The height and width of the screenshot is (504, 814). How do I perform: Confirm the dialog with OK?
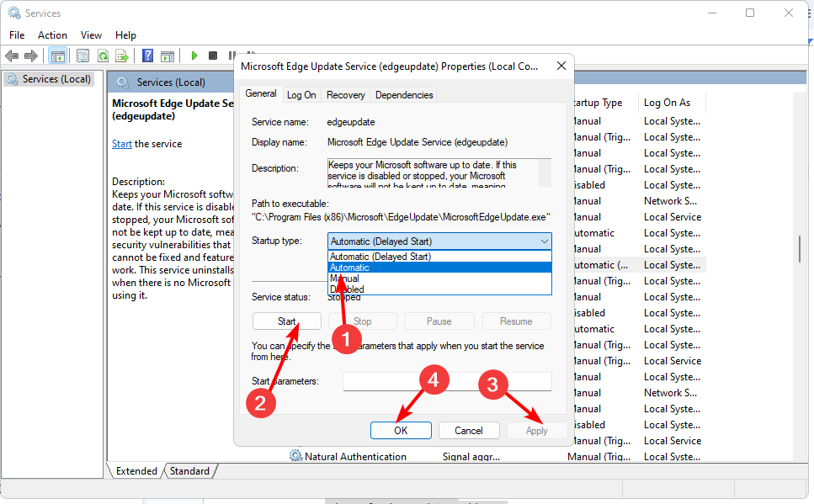click(x=401, y=430)
